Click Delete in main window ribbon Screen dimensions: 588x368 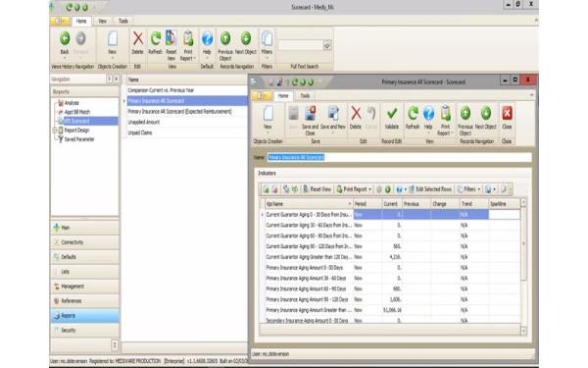click(137, 44)
